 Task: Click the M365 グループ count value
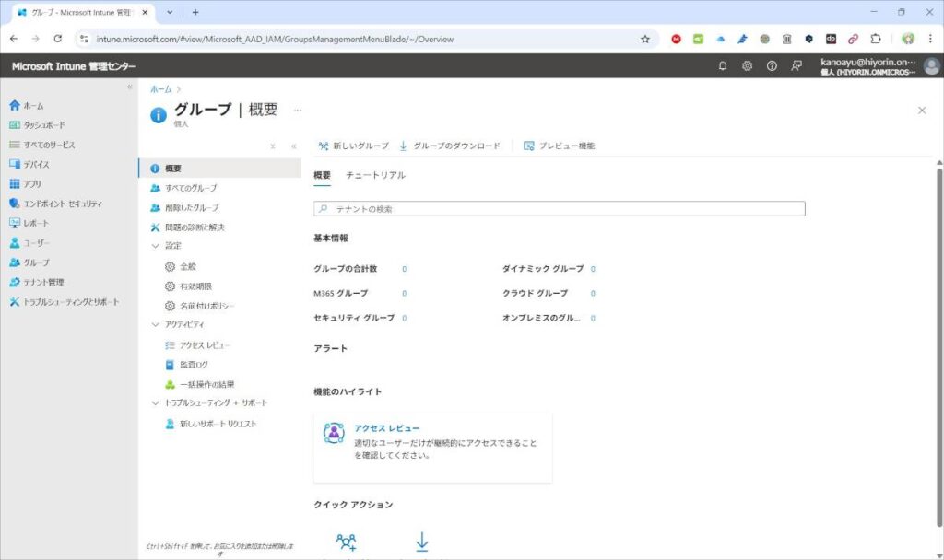coord(404,294)
